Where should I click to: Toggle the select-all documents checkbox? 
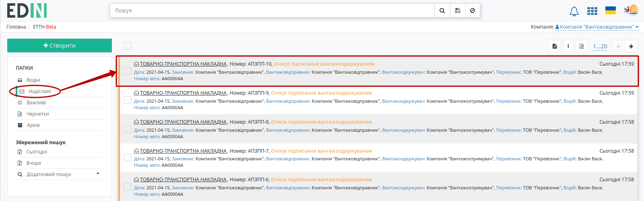[128, 46]
